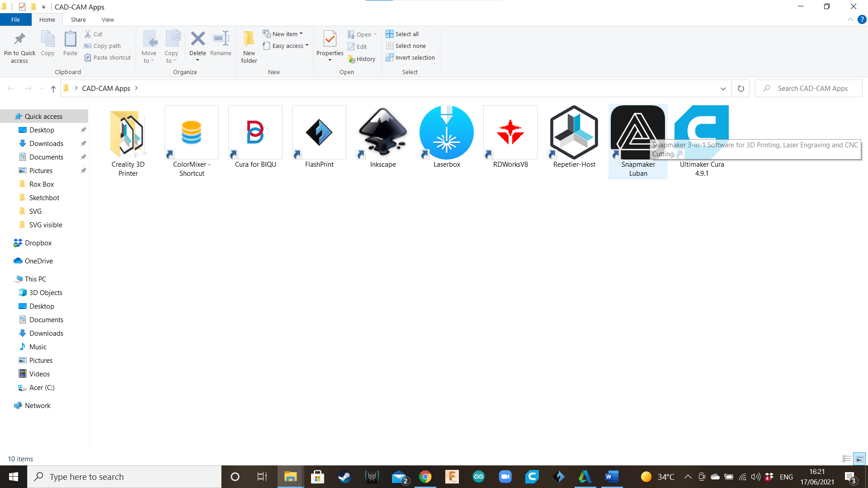The image size is (868, 488).
Task: Select the Creality 3D Printer folder
Action: 128,133
